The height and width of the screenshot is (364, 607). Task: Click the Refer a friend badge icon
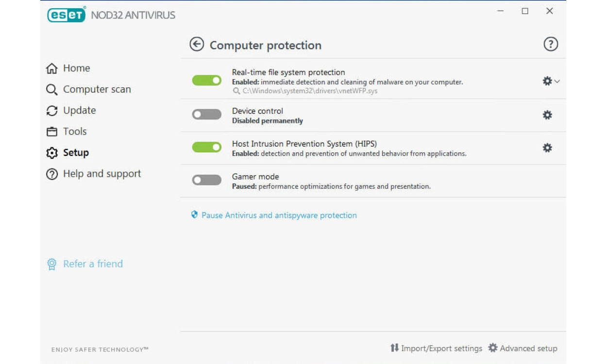[x=51, y=264]
